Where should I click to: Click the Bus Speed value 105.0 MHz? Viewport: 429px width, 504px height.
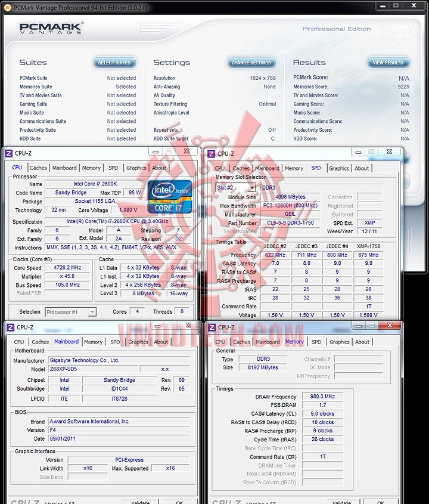pos(67,285)
